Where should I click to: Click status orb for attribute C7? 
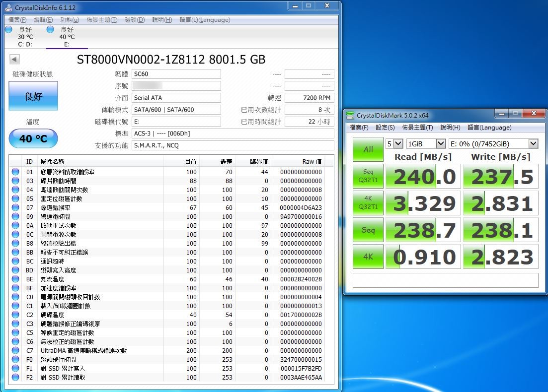coord(15,350)
